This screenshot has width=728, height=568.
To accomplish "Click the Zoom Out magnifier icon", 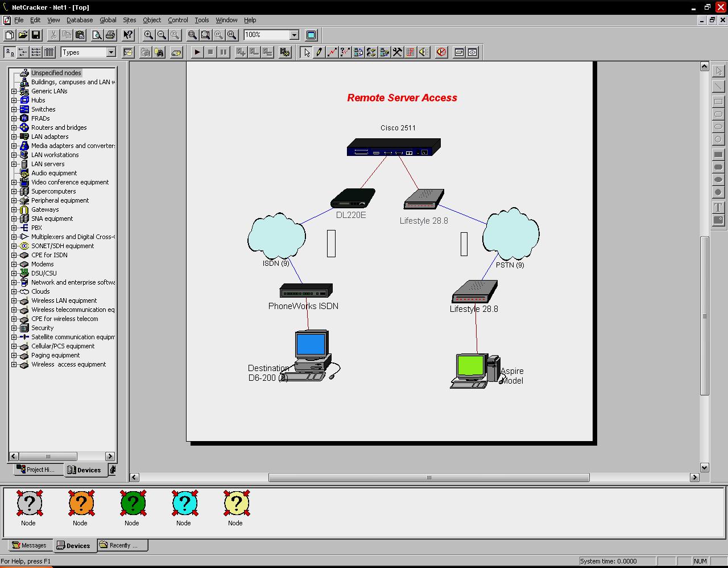I will tap(162, 35).
